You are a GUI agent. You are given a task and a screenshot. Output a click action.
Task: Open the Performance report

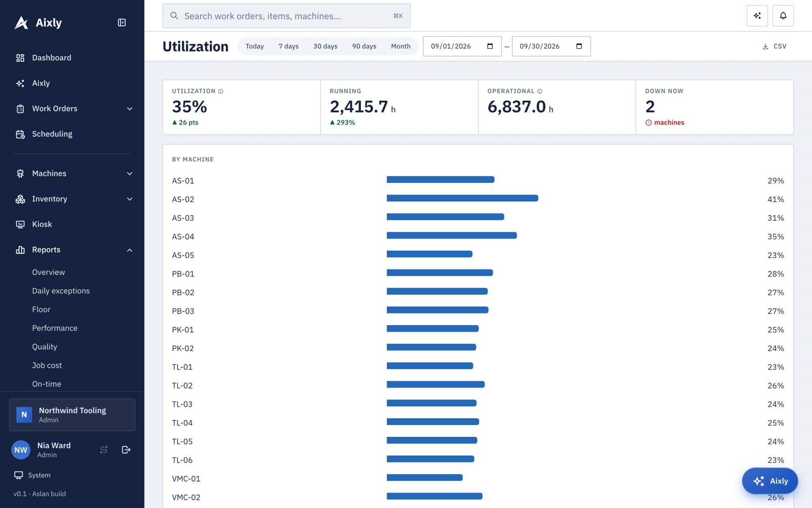click(55, 328)
